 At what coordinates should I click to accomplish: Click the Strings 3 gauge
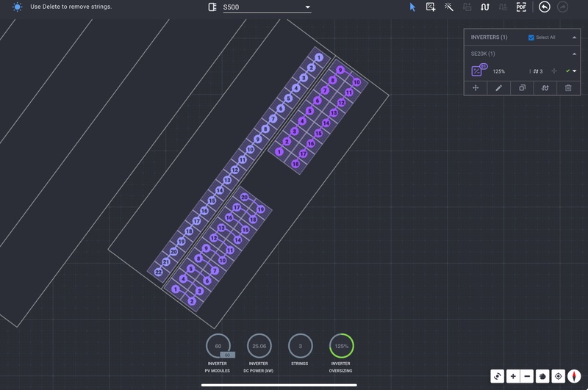click(x=300, y=346)
